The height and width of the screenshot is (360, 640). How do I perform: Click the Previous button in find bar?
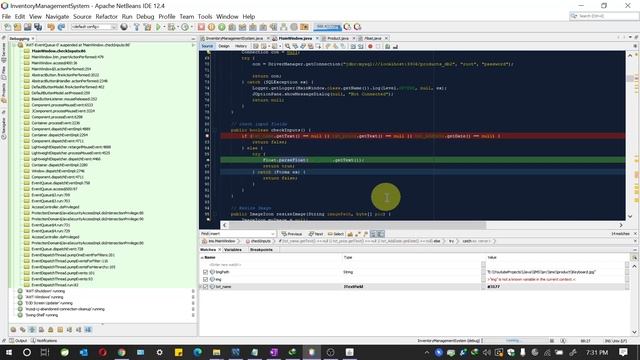[292, 234]
